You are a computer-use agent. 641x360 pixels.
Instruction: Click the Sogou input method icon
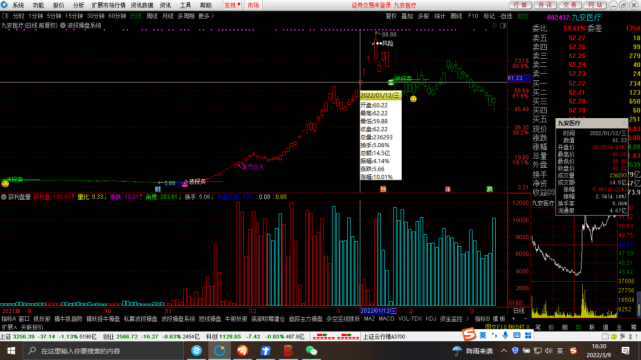point(469,335)
